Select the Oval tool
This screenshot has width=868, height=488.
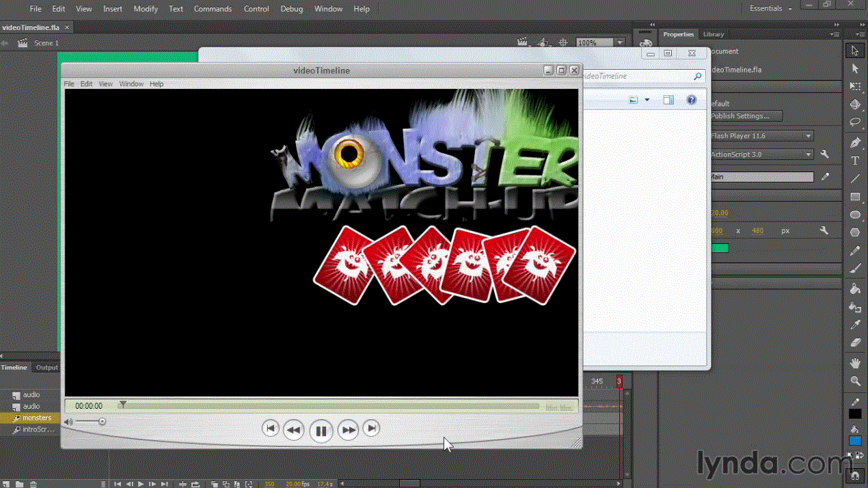855,215
